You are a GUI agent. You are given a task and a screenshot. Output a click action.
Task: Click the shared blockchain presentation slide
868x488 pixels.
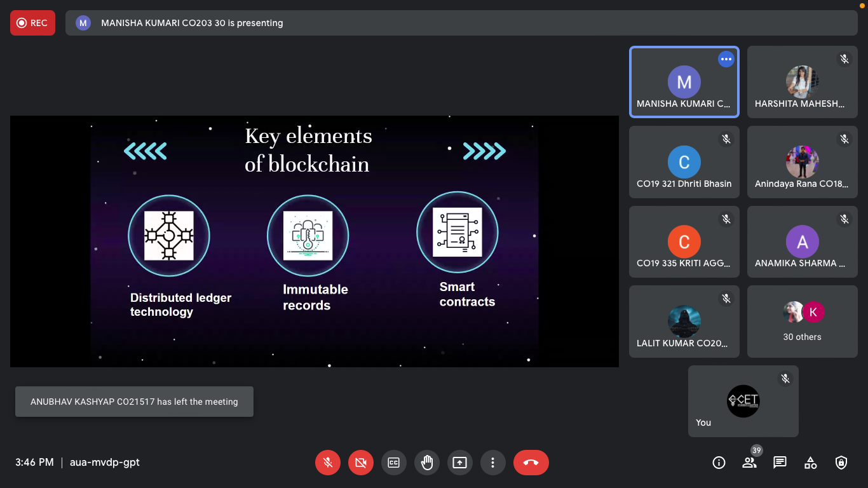pyautogui.click(x=314, y=241)
